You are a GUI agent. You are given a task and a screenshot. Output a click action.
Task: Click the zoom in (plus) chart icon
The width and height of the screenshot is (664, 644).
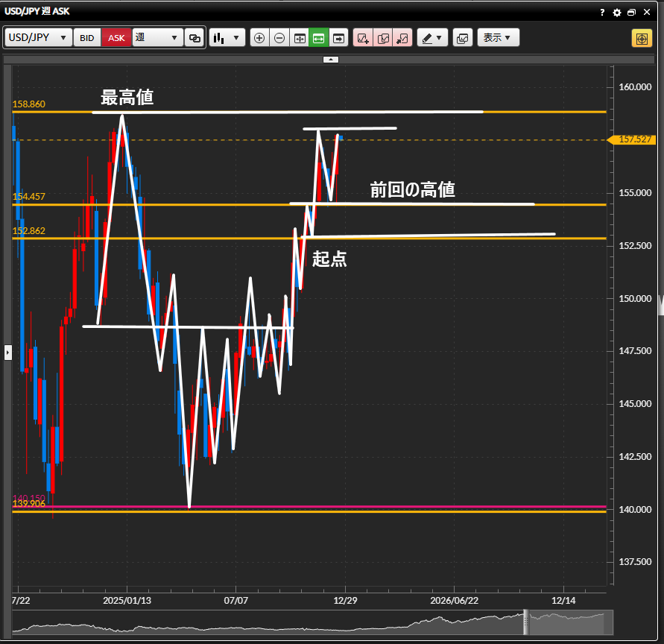(259, 38)
